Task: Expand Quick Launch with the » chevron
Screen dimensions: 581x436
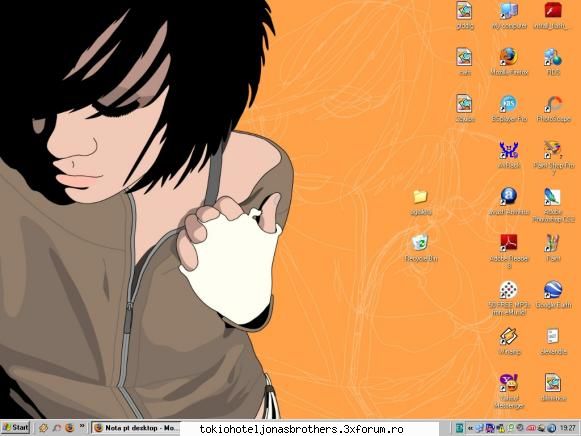Action: click(x=82, y=426)
